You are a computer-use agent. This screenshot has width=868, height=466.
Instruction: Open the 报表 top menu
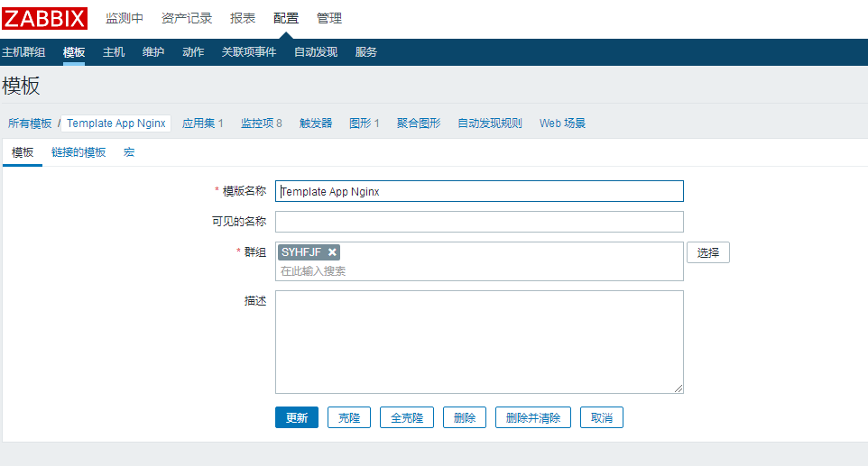click(x=243, y=18)
